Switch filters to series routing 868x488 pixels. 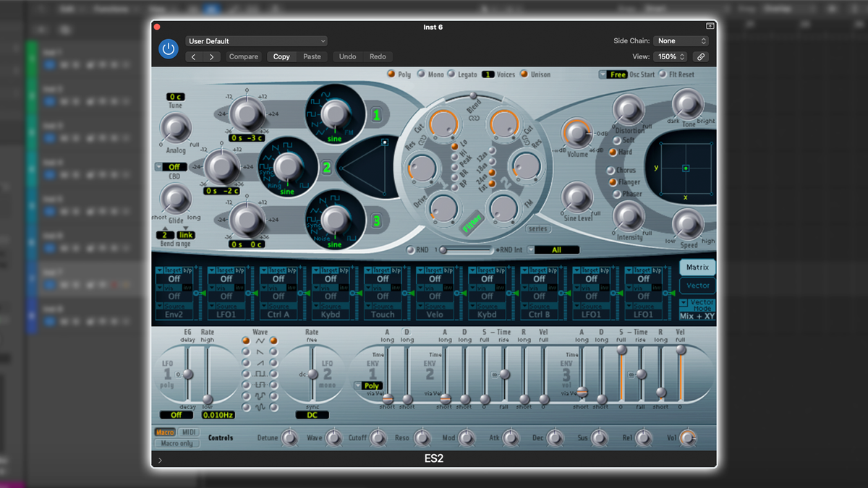tap(538, 228)
